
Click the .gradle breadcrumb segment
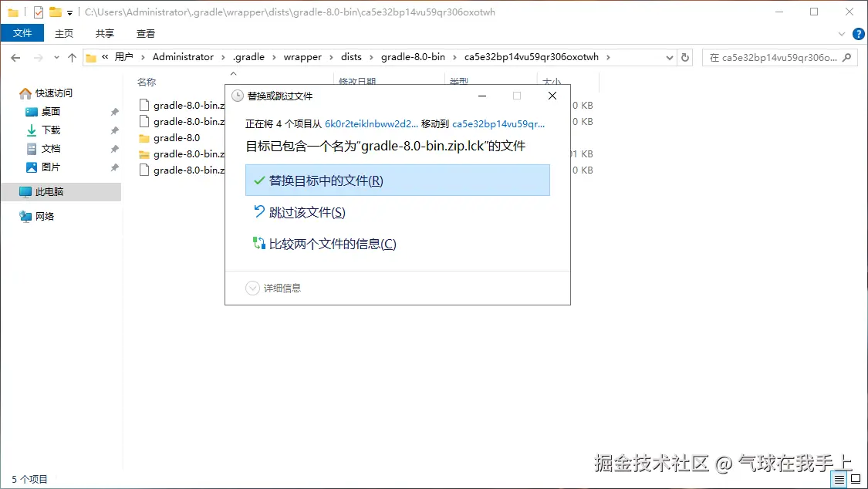coord(248,57)
